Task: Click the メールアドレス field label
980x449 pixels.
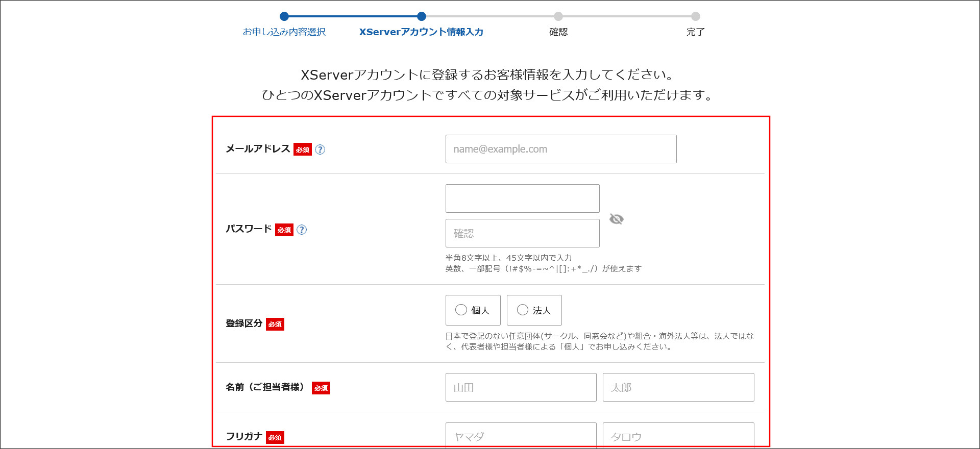Action: [258, 148]
